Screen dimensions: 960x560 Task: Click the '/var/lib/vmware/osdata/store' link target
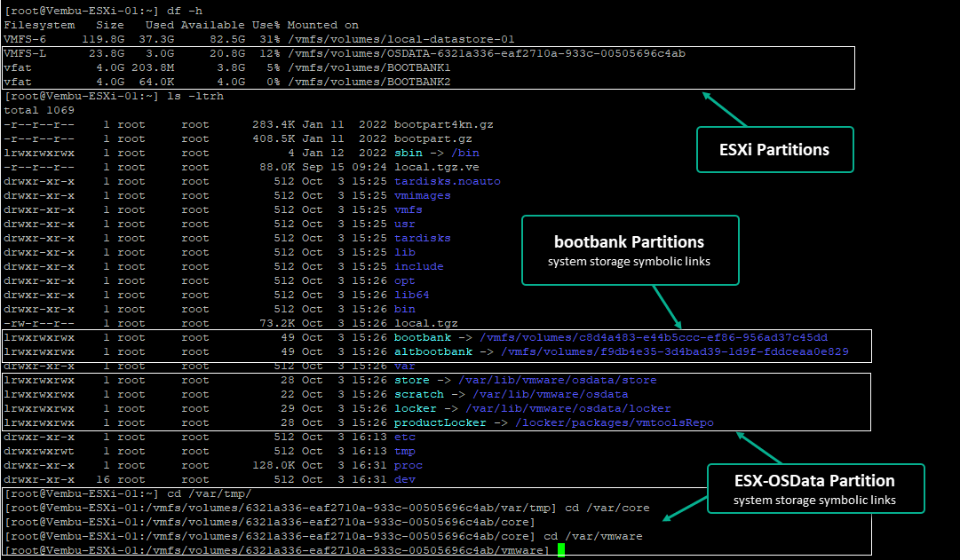click(x=558, y=380)
